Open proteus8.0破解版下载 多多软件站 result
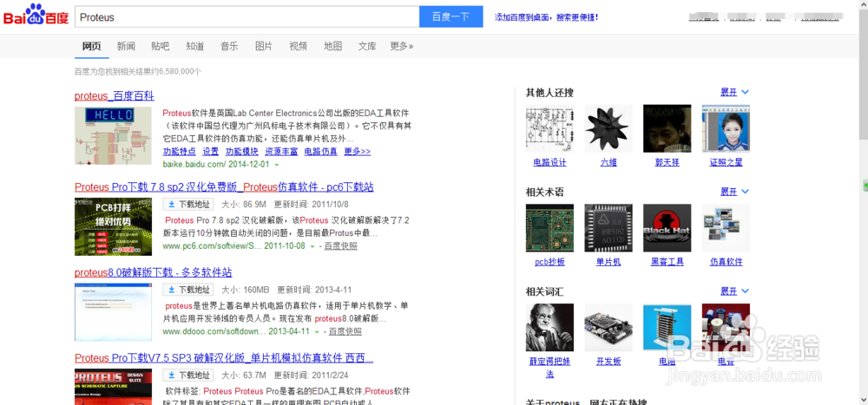868x405 pixels. 154,272
